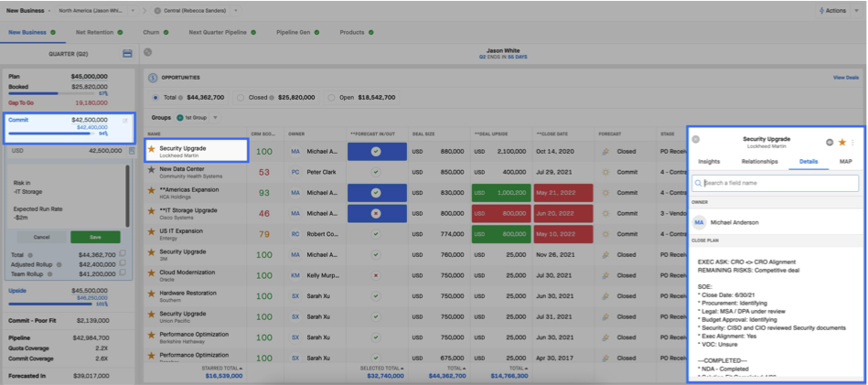The width and height of the screenshot is (868, 385).
Task: Click the round status icon in details panel header
Action: tap(830, 142)
